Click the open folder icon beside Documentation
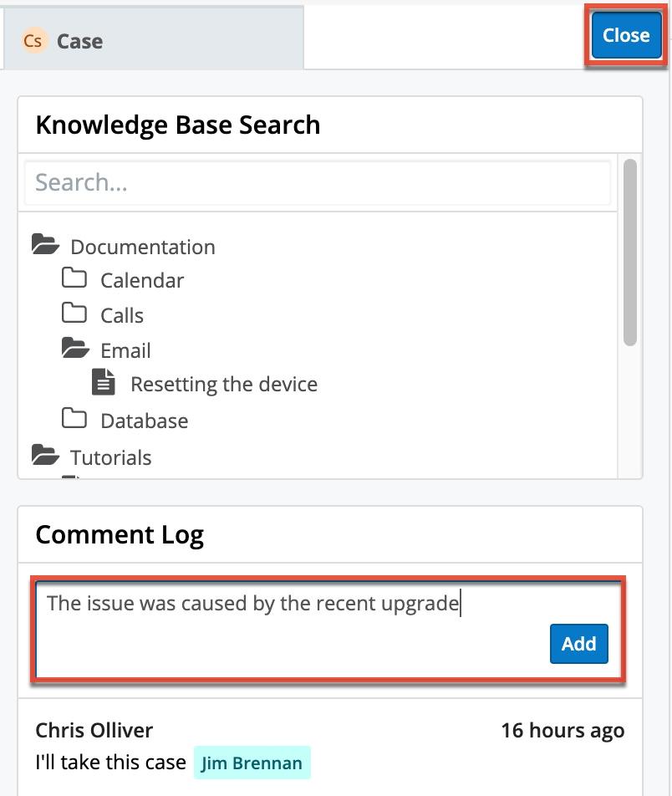The height and width of the screenshot is (796, 672). click(46, 244)
